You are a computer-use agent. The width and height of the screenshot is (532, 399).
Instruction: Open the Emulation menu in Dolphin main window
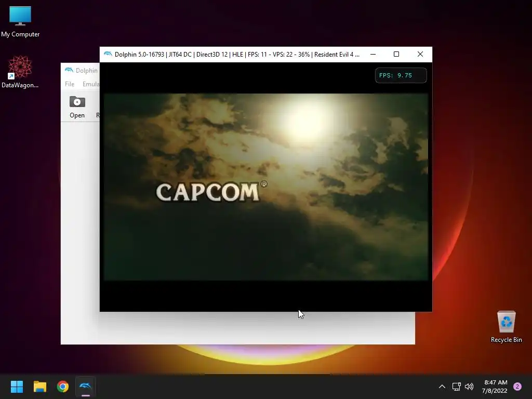[90, 84]
